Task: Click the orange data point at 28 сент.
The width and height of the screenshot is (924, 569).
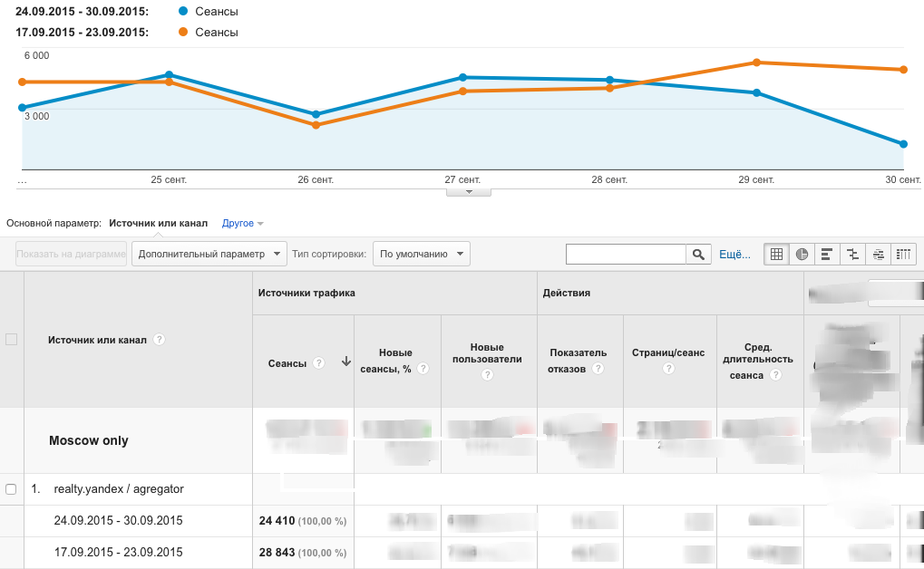Action: point(610,89)
